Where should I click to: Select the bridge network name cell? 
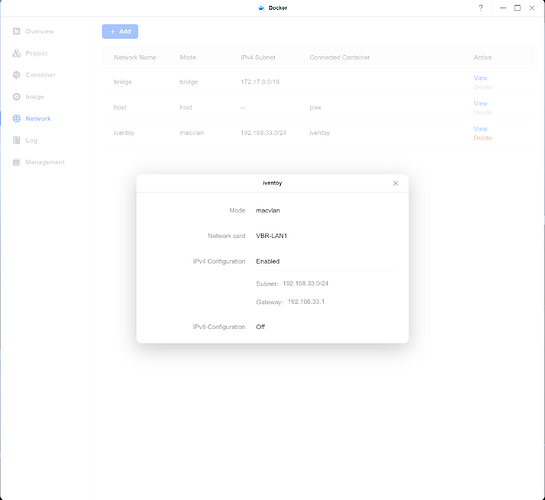pos(123,82)
